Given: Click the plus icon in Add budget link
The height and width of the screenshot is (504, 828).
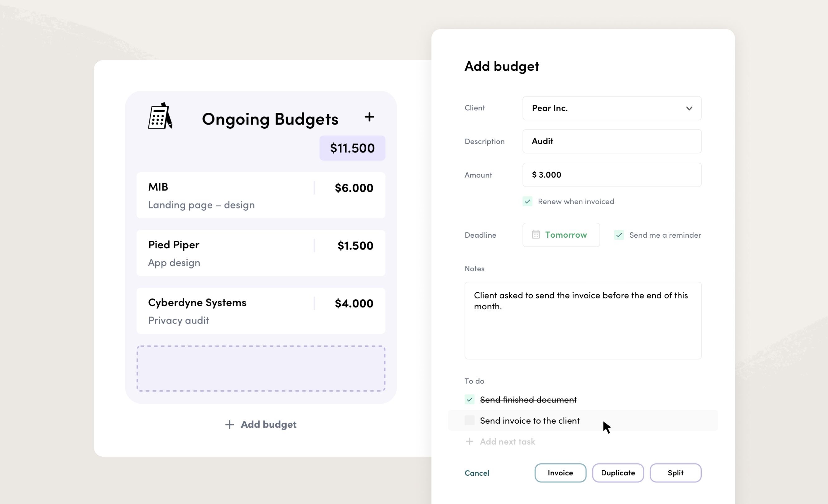Looking at the screenshot, I should (x=229, y=425).
